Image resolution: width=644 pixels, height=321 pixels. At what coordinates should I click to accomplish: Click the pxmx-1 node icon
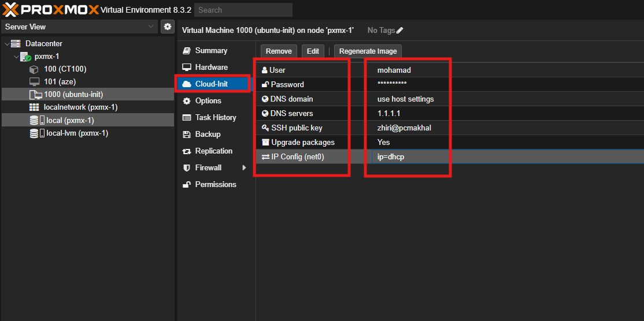pos(26,57)
